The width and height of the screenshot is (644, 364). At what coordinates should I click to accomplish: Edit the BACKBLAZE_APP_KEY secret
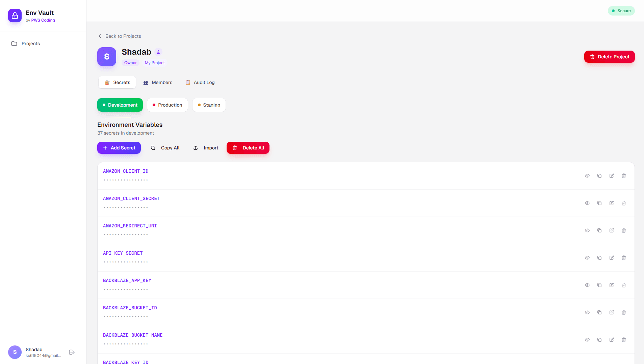pyautogui.click(x=612, y=285)
